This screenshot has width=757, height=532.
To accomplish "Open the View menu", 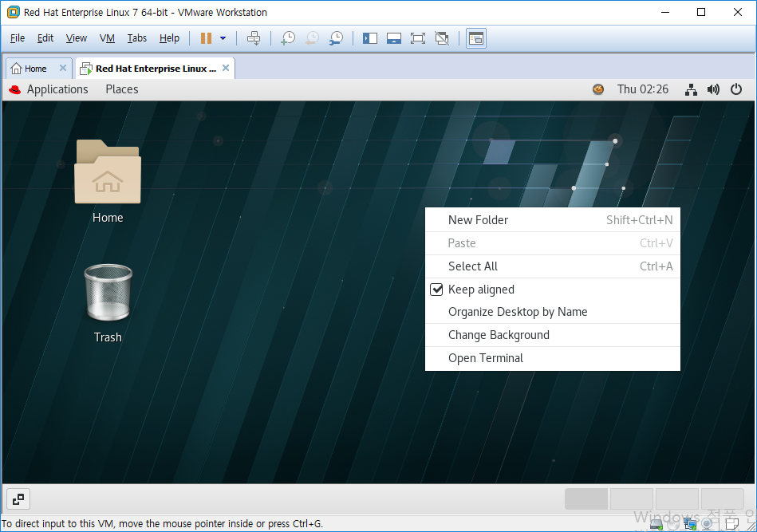I will coord(77,38).
